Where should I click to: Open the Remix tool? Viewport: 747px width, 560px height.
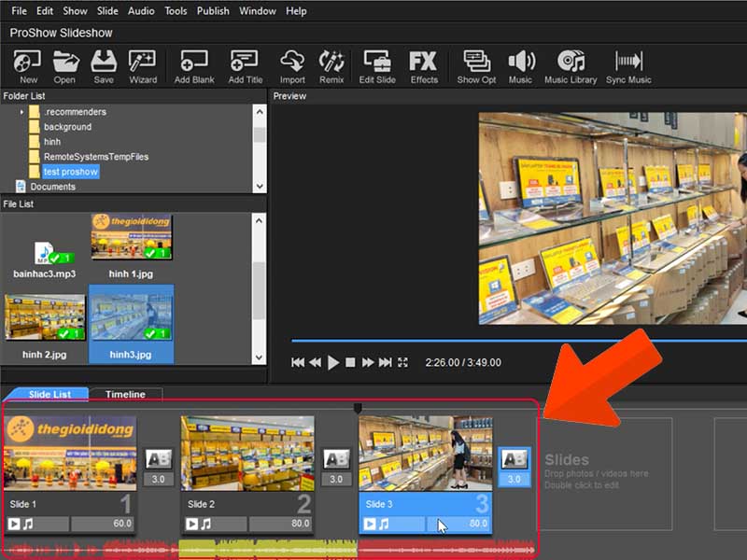click(332, 65)
